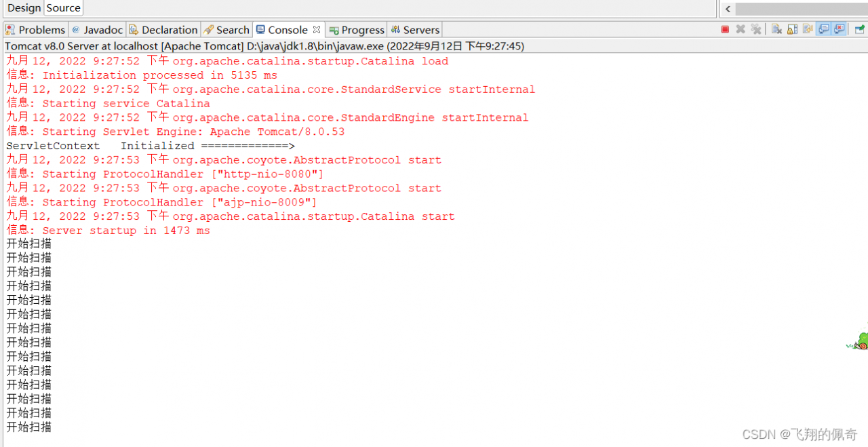This screenshot has height=447, width=868.
Task: Open the Javadoc tab
Action: [x=98, y=30]
